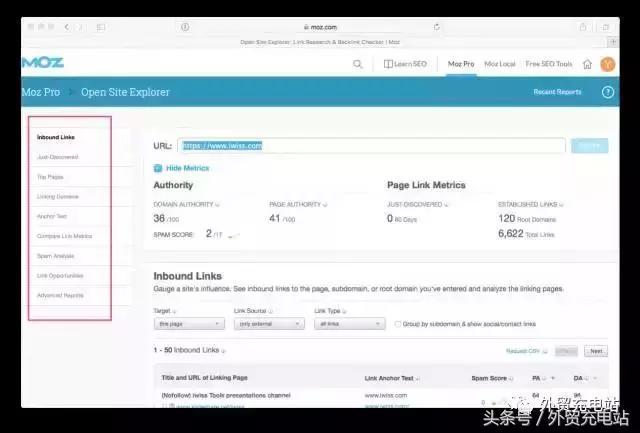The height and width of the screenshot is (433, 640).
Task: Click spam score 2/17 value
Action: coord(214,233)
